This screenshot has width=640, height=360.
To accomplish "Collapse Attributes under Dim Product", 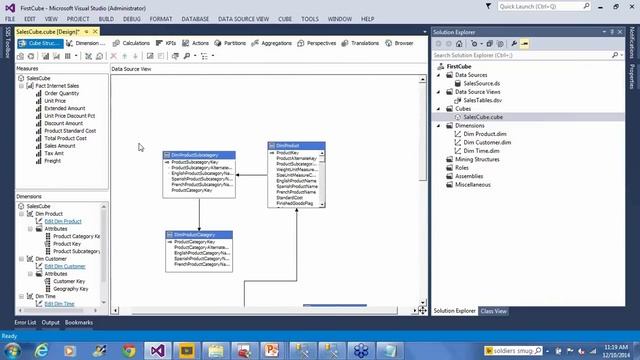I will click(x=30, y=229).
